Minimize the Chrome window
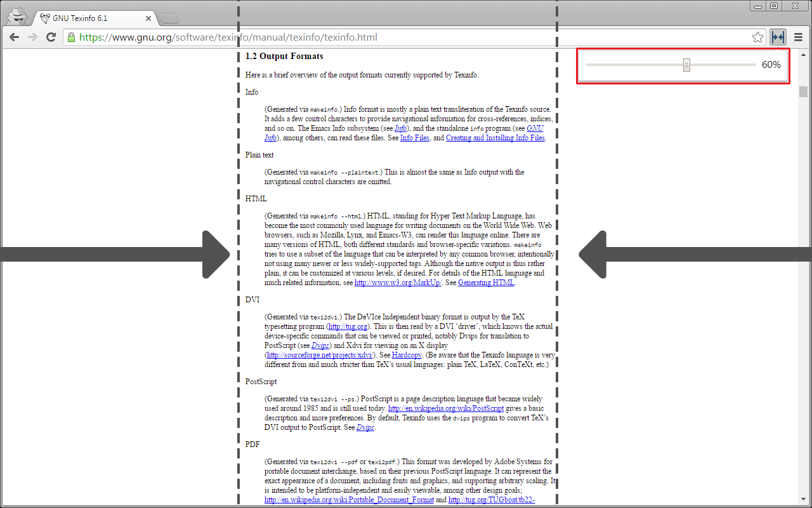Image resolution: width=812 pixels, height=508 pixels. click(757, 6)
